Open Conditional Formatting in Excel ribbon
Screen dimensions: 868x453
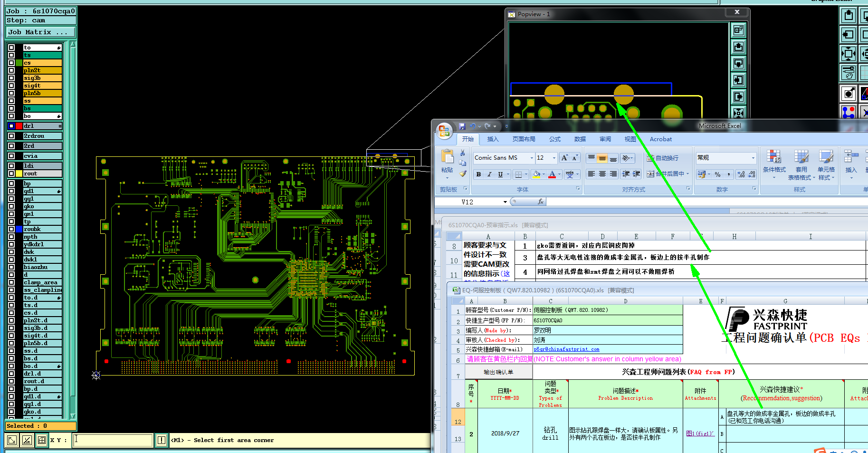pyautogui.click(x=774, y=164)
